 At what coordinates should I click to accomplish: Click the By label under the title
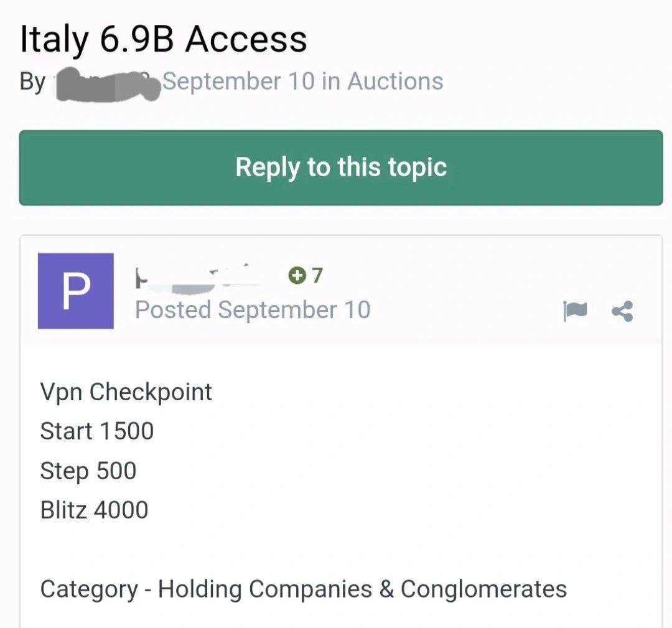point(32,82)
